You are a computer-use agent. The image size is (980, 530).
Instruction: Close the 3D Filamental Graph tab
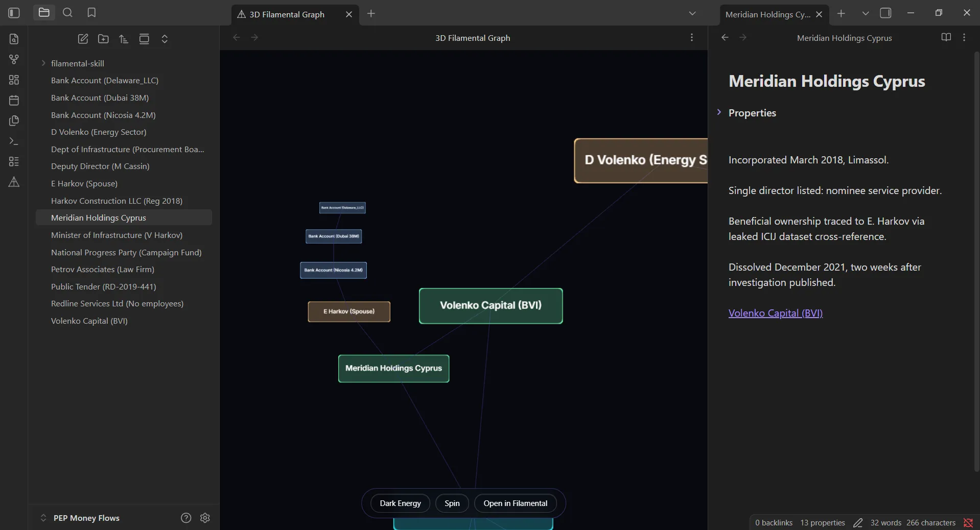[x=349, y=14]
